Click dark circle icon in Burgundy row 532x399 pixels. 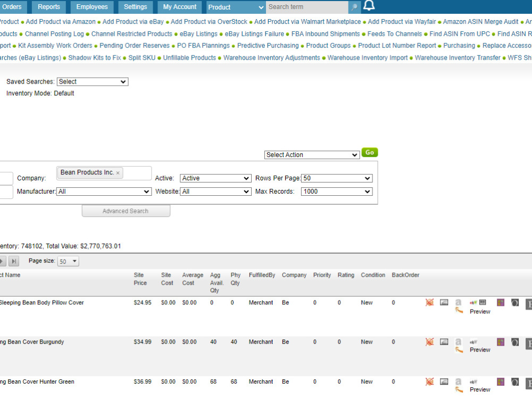514,342
